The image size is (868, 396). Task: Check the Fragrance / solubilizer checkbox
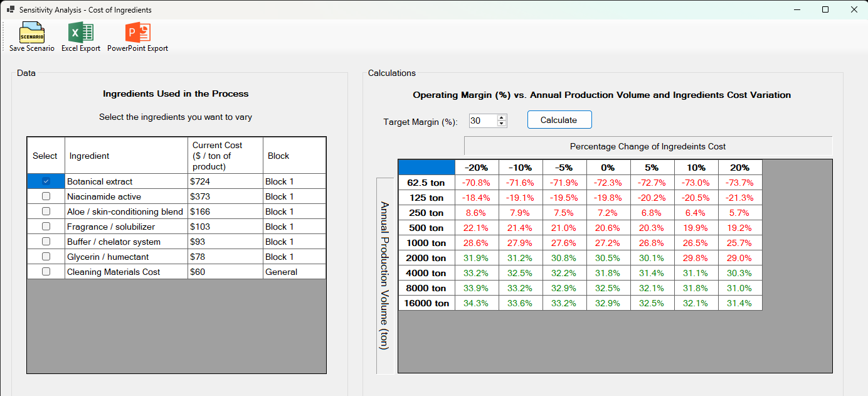(x=46, y=227)
